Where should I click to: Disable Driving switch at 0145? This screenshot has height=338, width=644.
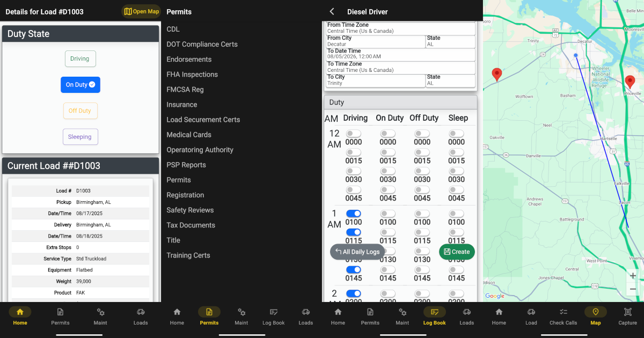354,270
